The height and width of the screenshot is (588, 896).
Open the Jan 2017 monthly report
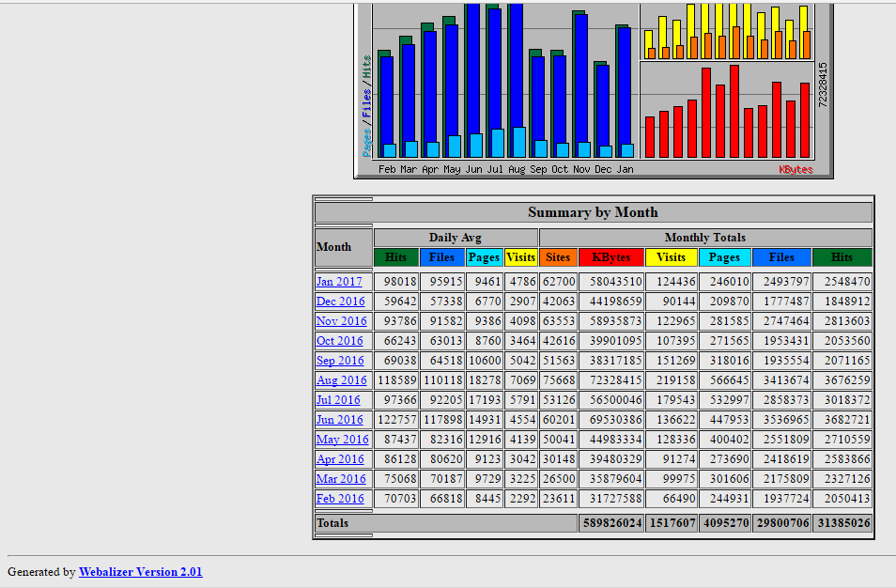point(339,282)
